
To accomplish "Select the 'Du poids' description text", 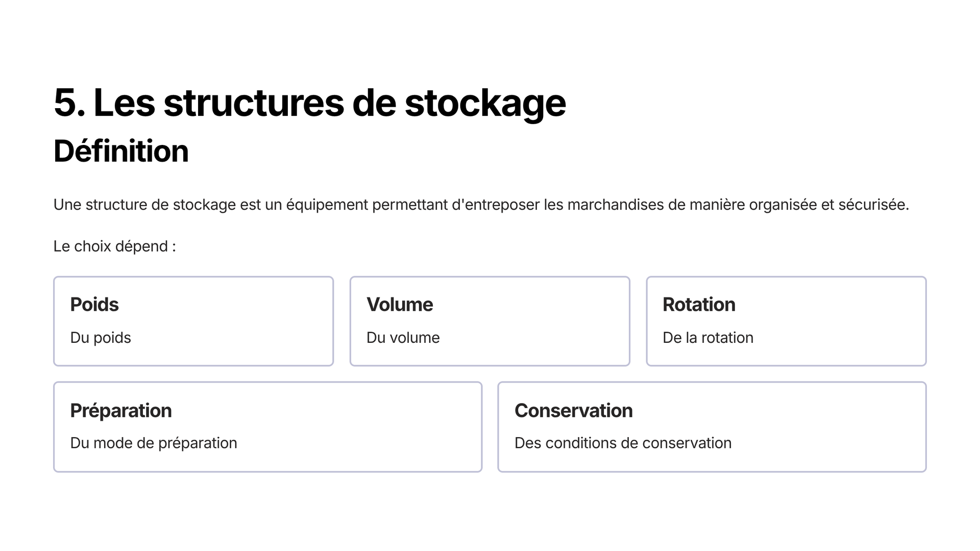I will pyautogui.click(x=101, y=338).
